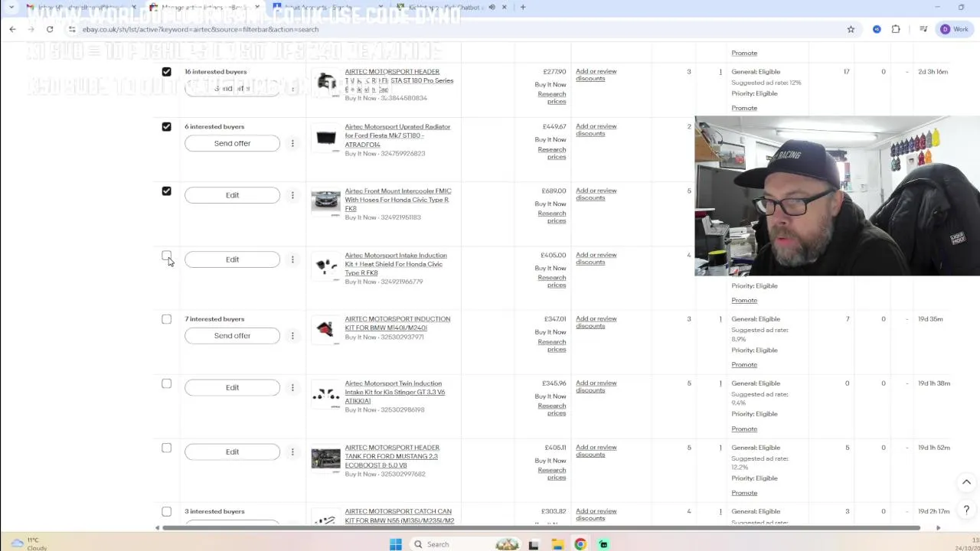Screen dimensions: 980x551
Task: Open the Work profile avatar
Action: [x=955, y=29]
